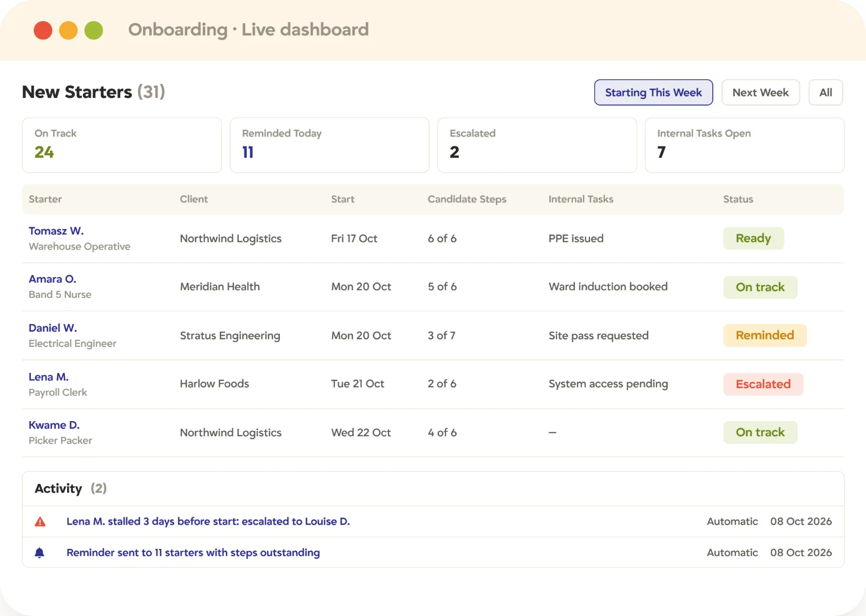866x616 pixels.
Task: Click the red window close dot
Action: [43, 30]
